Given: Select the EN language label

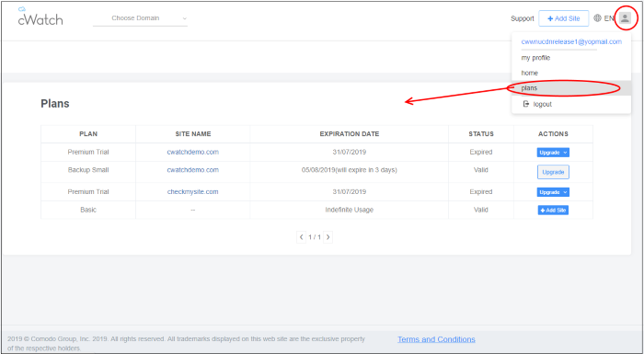Looking at the screenshot, I should point(609,18).
